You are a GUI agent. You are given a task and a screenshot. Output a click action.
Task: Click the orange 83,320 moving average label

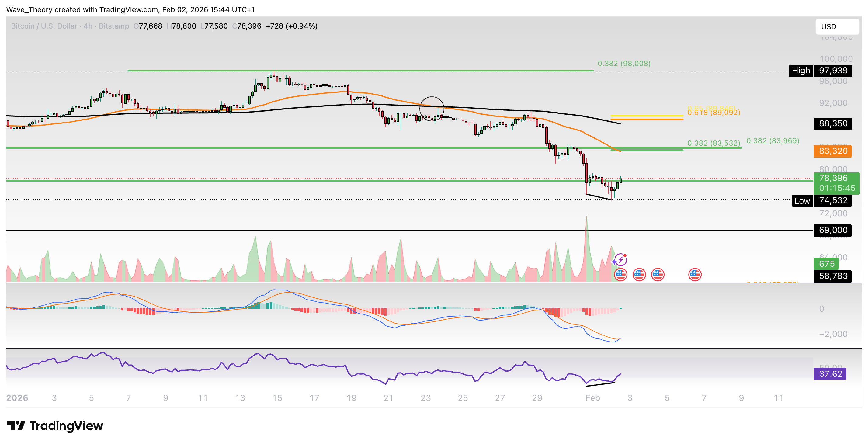click(832, 151)
